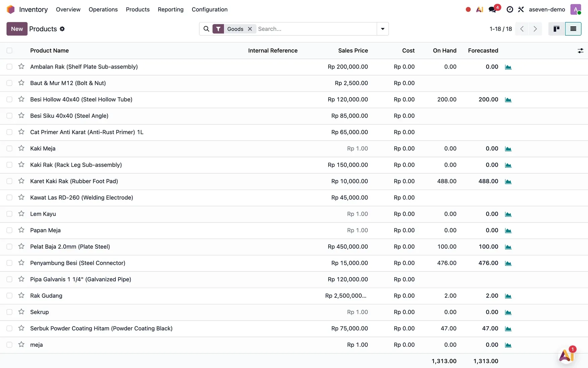The width and height of the screenshot is (588, 368).
Task: Open the AI assistant icon in top bar
Action: point(480,9)
